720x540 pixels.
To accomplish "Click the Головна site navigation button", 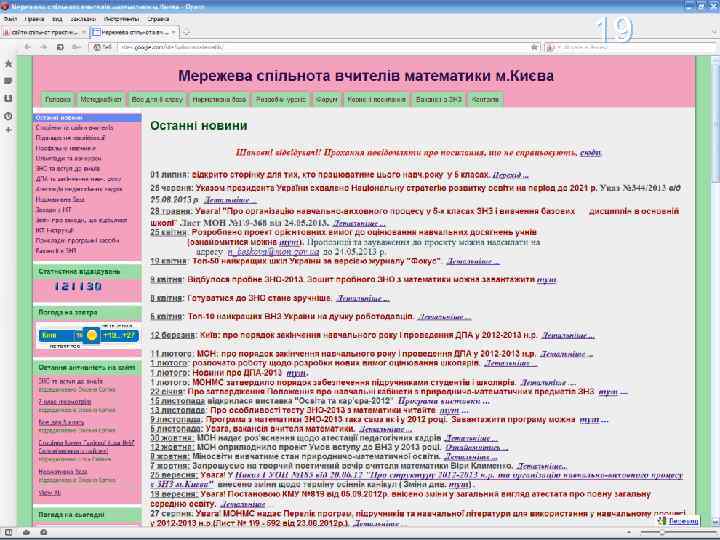I will pos(58,99).
